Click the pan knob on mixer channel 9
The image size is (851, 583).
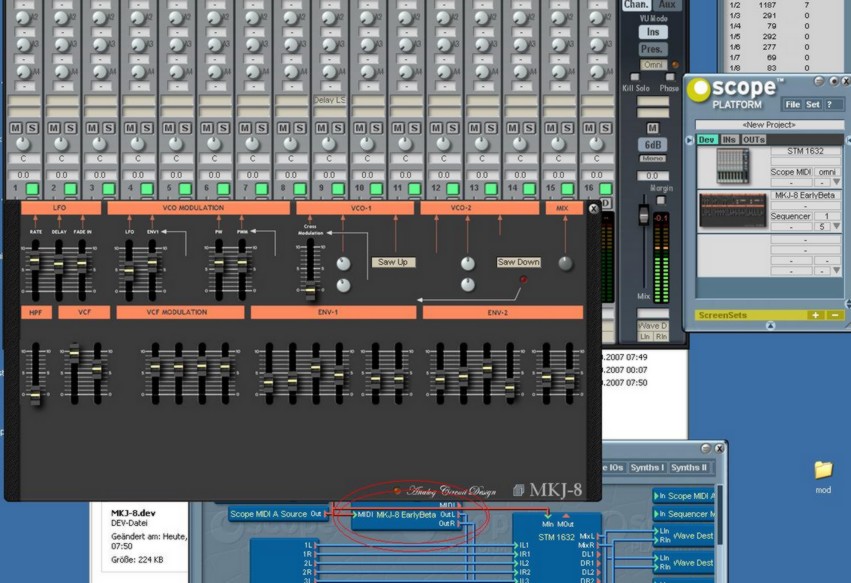(x=329, y=144)
